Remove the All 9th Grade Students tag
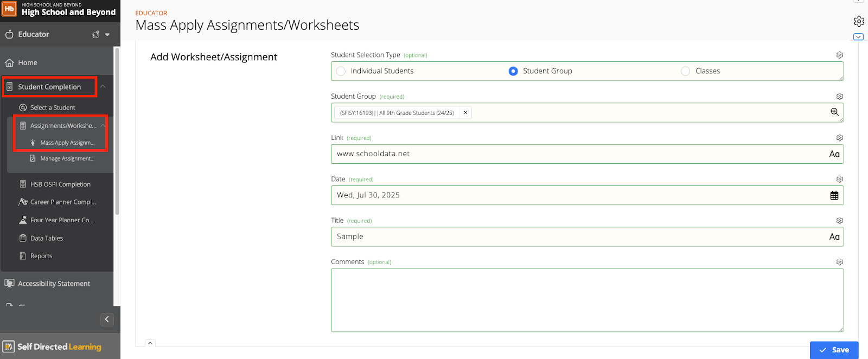The width and height of the screenshot is (868, 359). click(x=465, y=113)
